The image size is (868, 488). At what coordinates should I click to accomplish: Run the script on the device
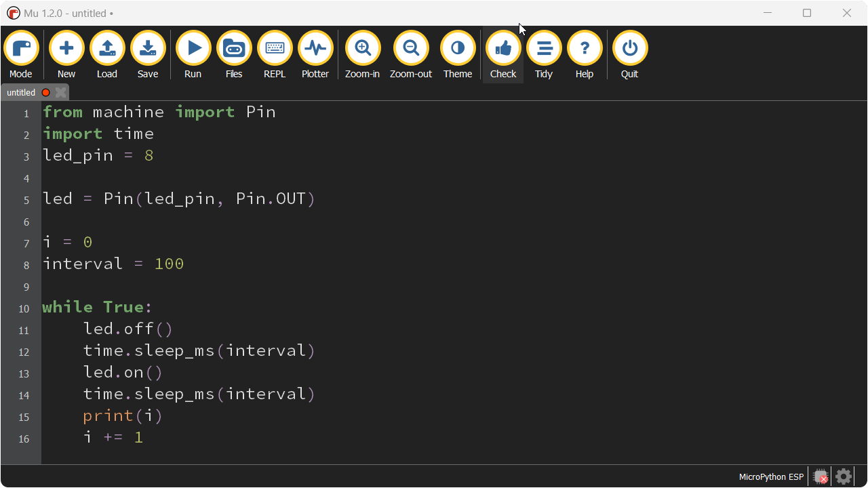tap(193, 54)
